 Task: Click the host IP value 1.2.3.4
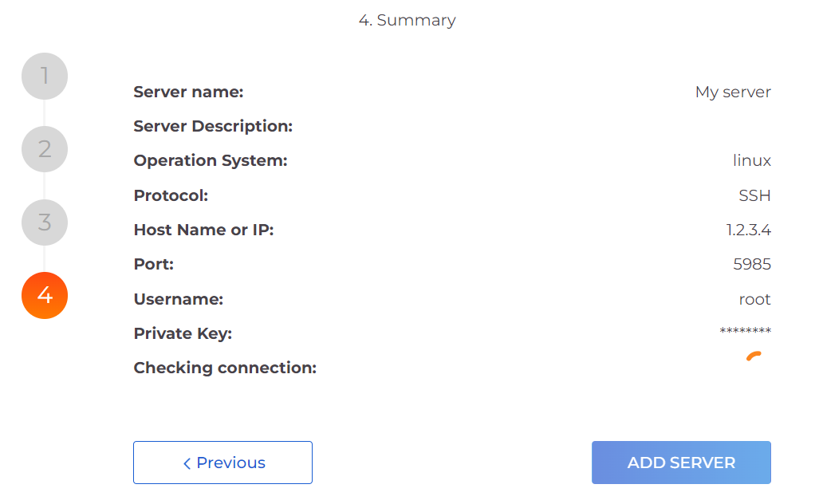(x=748, y=230)
